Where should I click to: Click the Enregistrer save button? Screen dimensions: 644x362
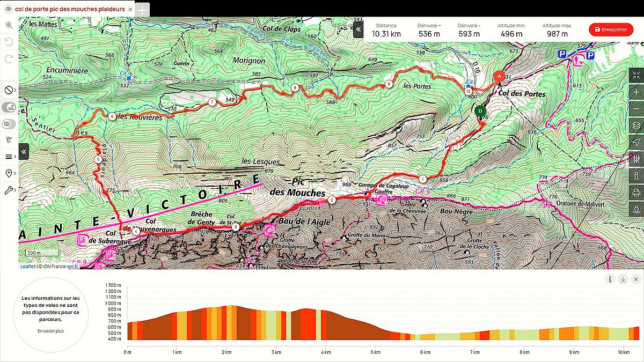pyautogui.click(x=611, y=29)
